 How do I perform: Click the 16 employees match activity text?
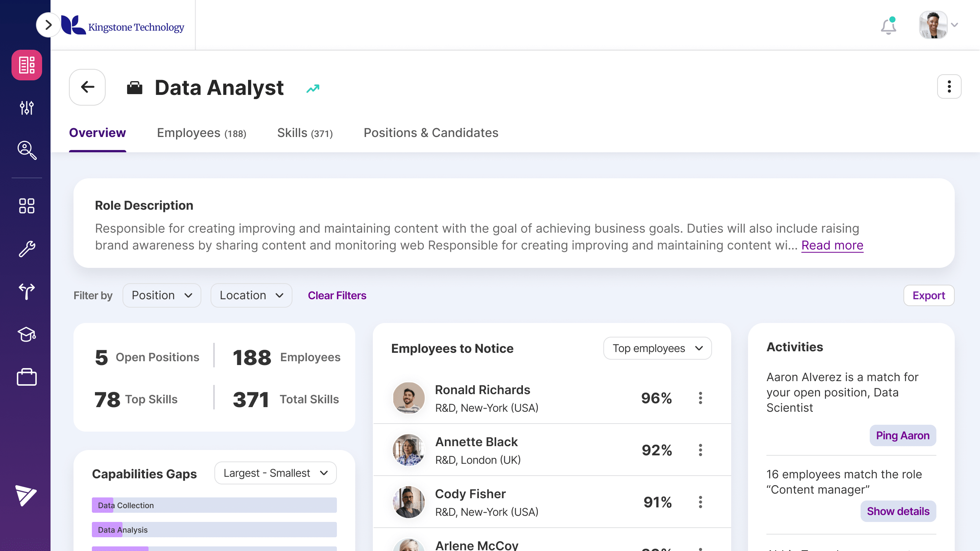tap(844, 482)
